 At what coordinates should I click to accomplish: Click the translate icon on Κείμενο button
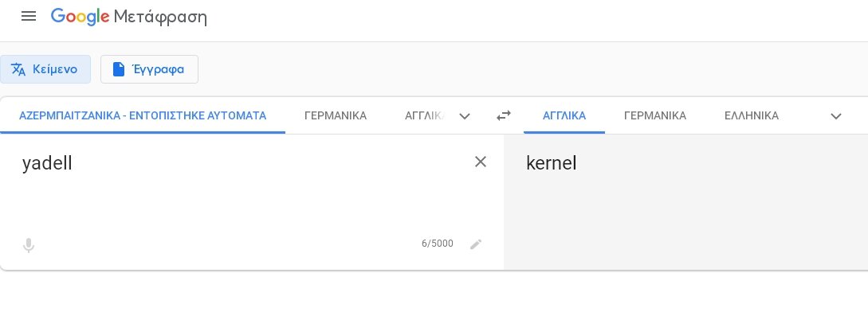(18, 70)
